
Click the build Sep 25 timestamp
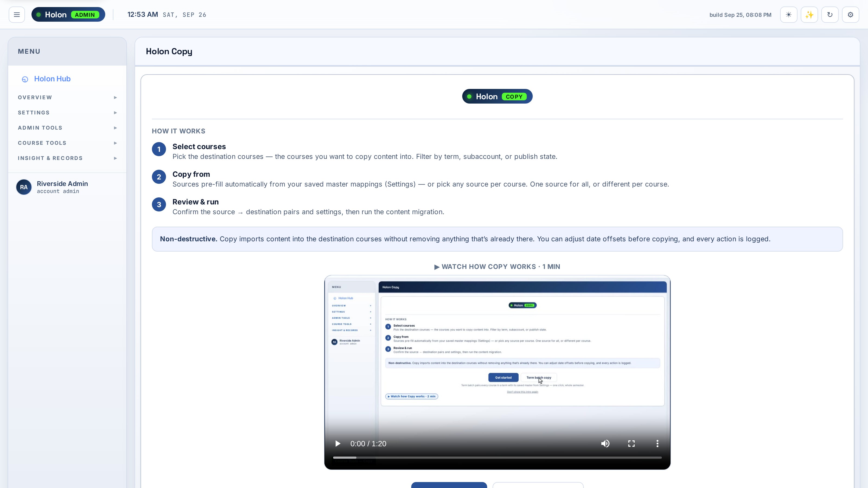pyautogui.click(x=740, y=15)
